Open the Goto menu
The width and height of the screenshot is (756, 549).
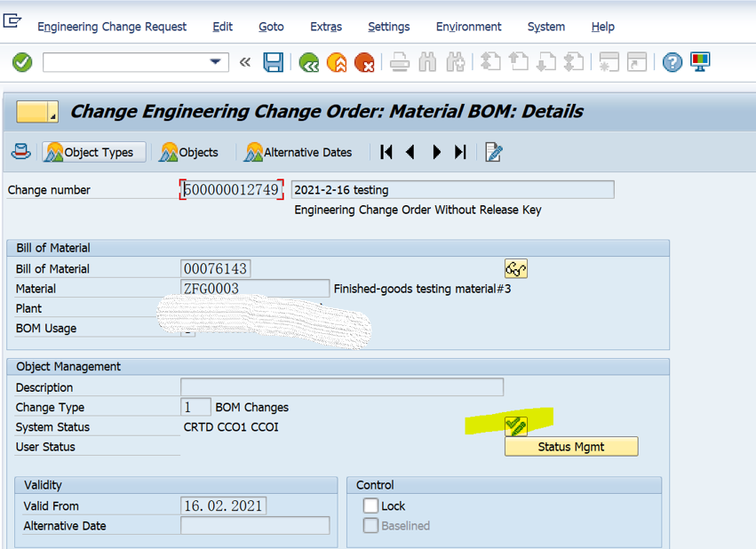point(271,27)
